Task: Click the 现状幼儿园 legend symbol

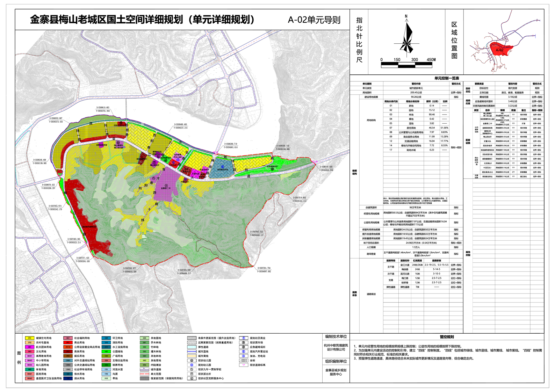Action: point(192,361)
